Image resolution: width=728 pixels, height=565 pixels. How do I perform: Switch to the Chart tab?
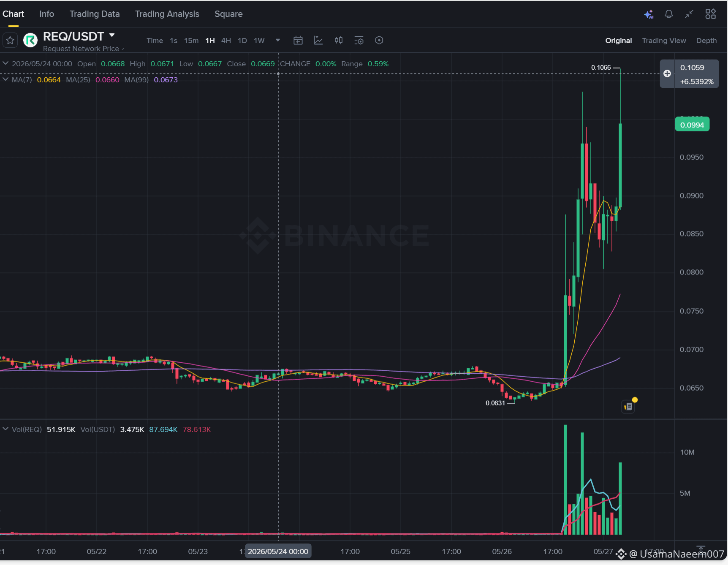point(14,14)
